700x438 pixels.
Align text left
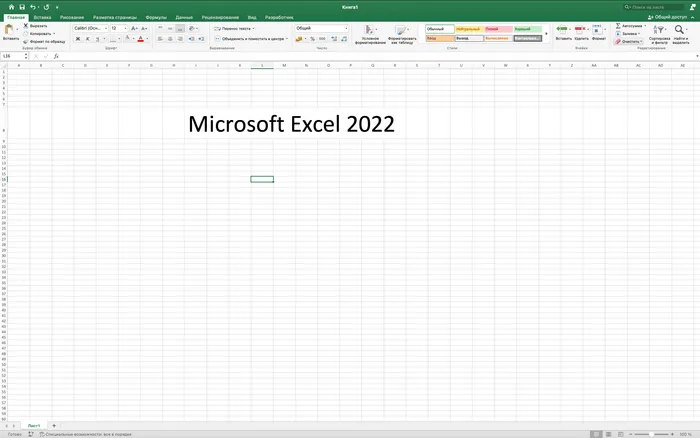(160, 39)
